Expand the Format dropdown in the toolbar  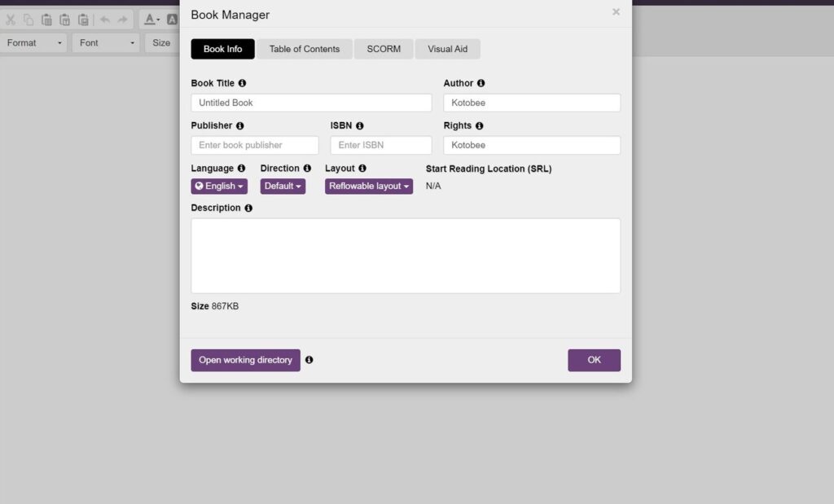33,42
